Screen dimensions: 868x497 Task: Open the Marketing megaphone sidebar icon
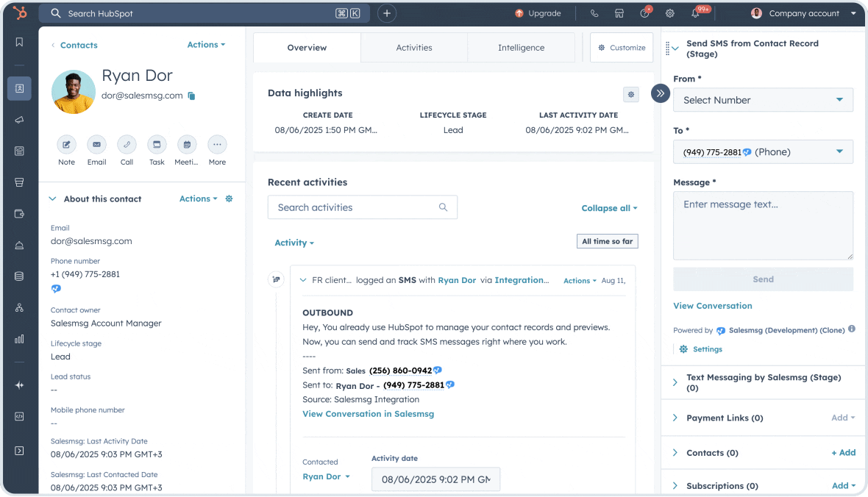coord(19,120)
